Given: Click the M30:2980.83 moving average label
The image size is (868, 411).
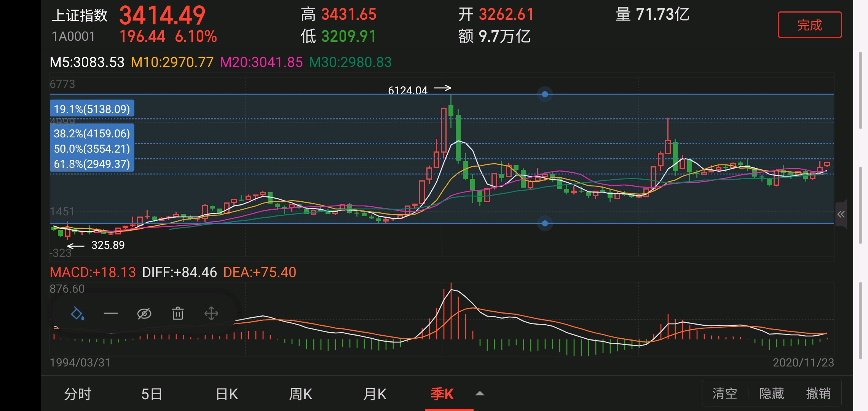Looking at the screenshot, I should 350,62.
